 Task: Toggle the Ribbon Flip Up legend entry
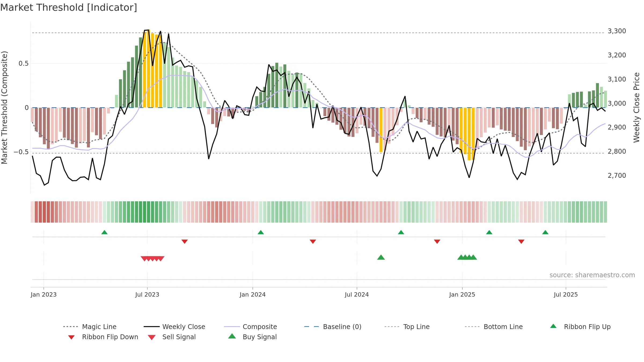pyautogui.click(x=580, y=327)
